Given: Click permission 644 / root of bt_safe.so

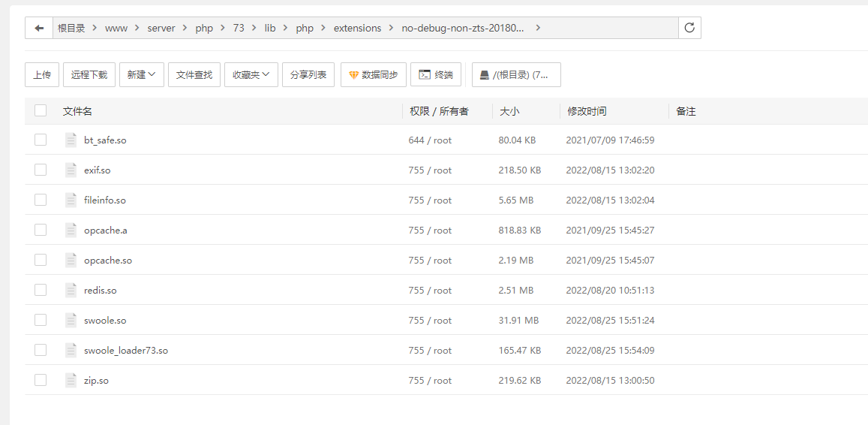Looking at the screenshot, I should pyautogui.click(x=430, y=140).
